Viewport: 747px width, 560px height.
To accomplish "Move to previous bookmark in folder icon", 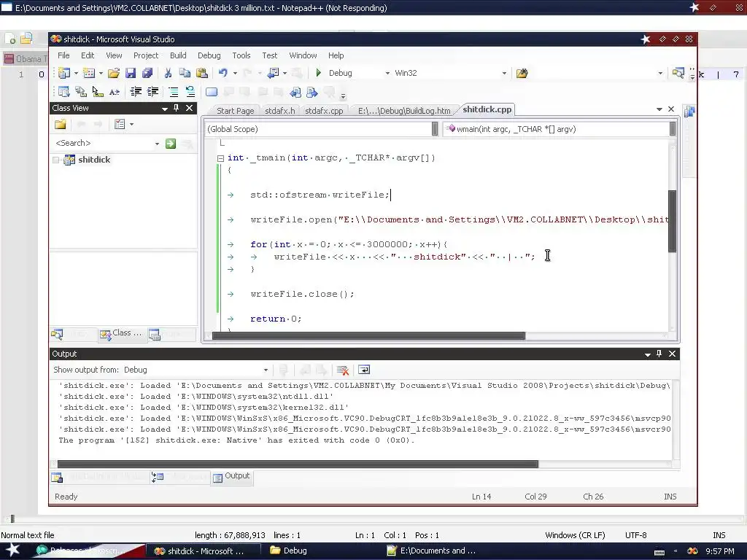I will pyautogui.click(x=295, y=92).
